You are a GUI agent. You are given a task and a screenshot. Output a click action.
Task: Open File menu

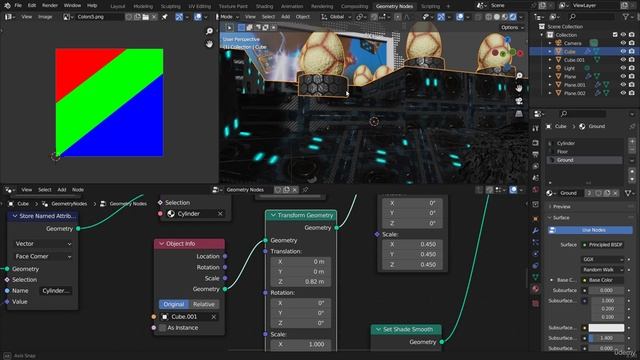click(18, 6)
